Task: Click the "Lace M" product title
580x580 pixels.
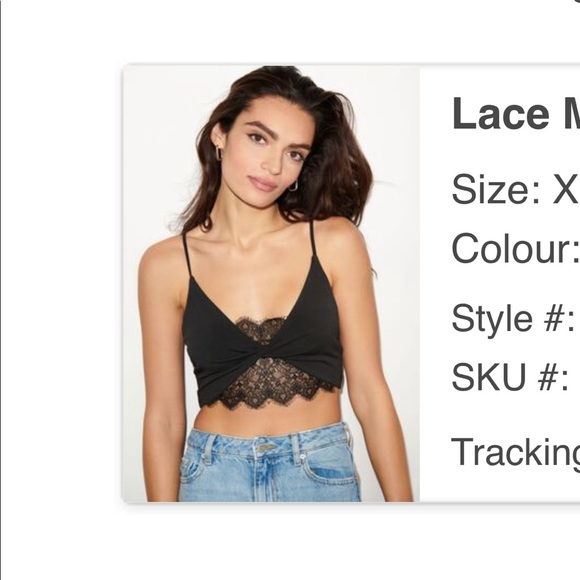Action: (x=516, y=114)
